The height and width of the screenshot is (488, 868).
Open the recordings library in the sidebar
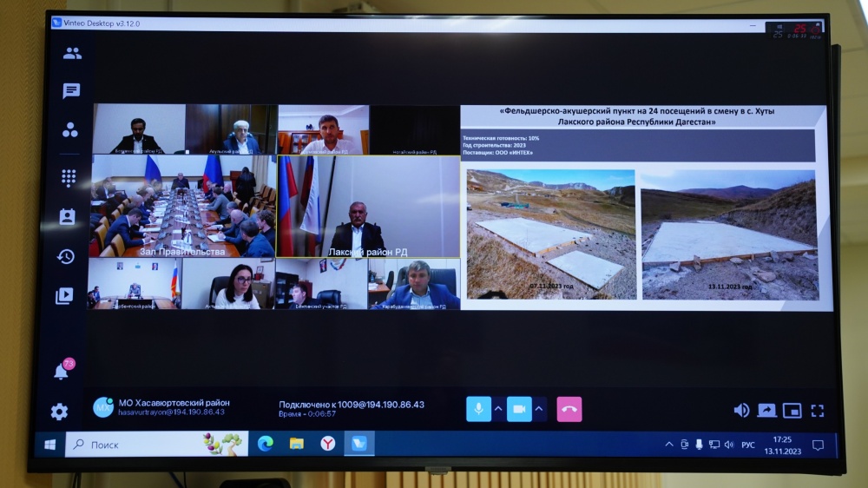coord(64,296)
